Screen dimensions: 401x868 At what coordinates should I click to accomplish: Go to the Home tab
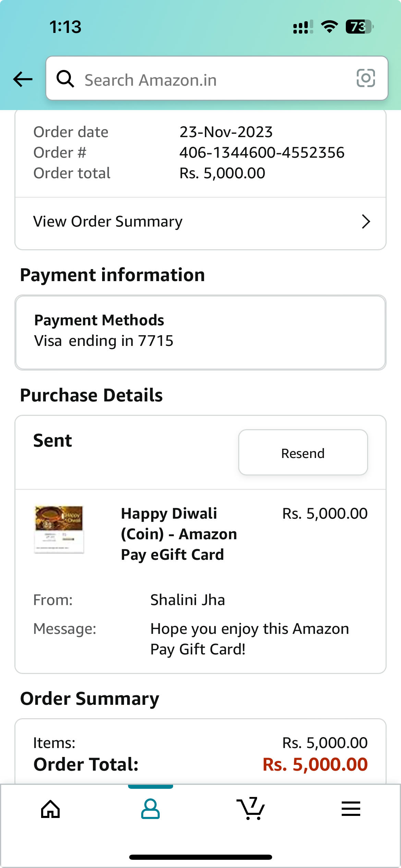coord(50,809)
